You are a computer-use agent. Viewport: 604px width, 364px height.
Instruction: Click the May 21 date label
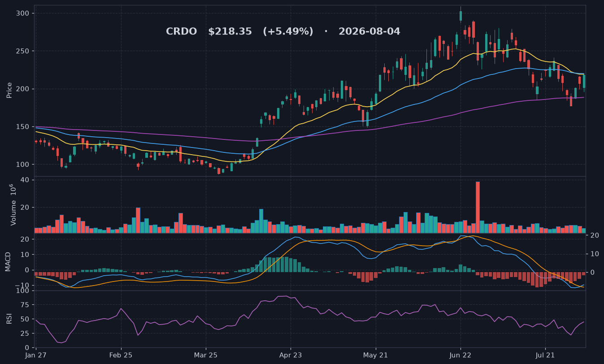pyautogui.click(x=375, y=355)
